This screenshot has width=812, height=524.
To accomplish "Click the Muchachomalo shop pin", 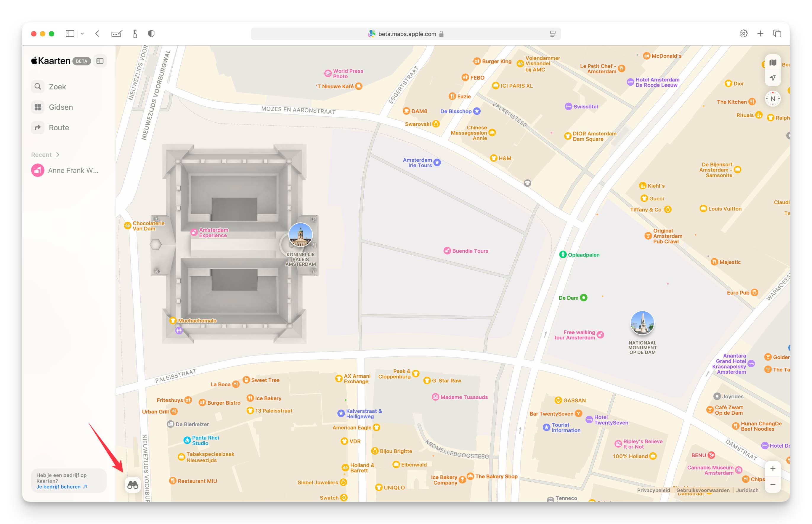I will [173, 321].
